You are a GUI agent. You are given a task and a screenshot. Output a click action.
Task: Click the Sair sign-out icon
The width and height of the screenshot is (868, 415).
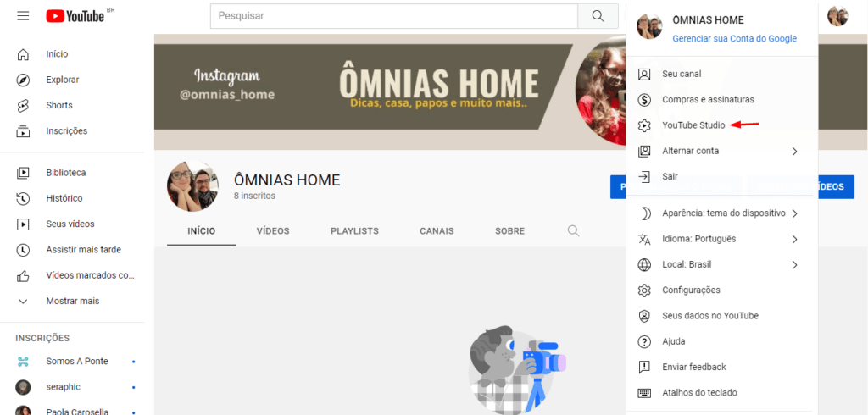coord(644,176)
